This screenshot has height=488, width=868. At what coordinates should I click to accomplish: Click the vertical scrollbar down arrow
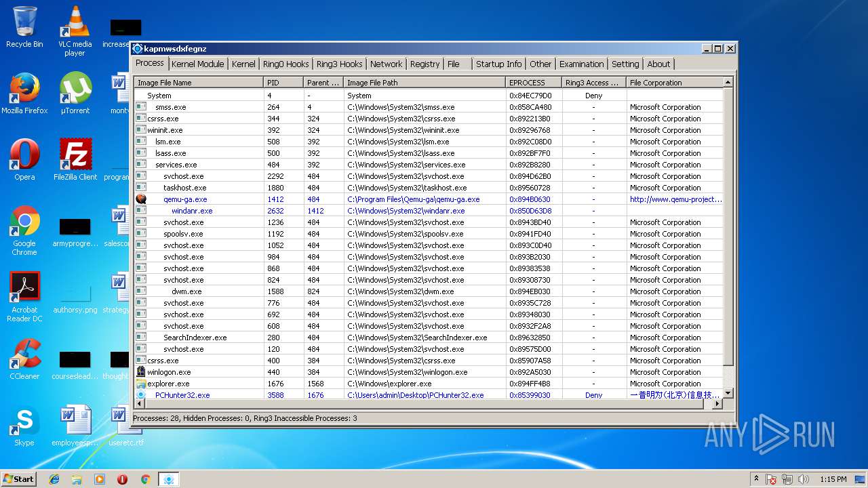(728, 393)
